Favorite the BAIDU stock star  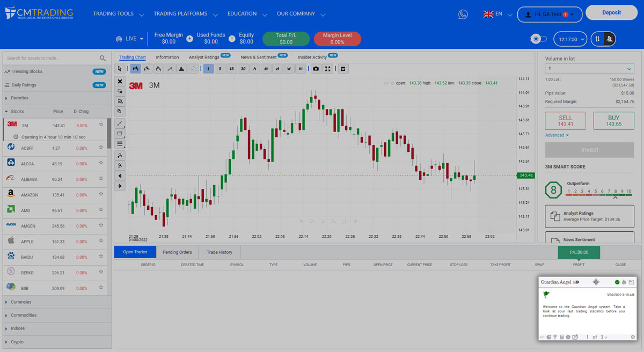point(101,257)
